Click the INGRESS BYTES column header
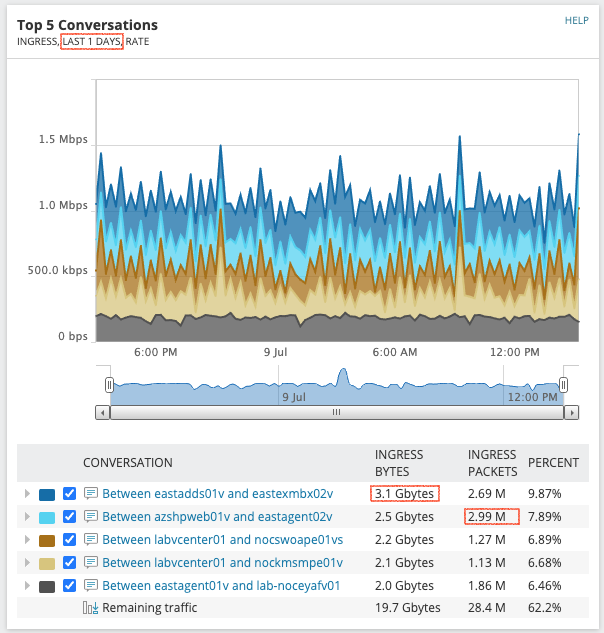This screenshot has width=604, height=633. click(x=399, y=463)
